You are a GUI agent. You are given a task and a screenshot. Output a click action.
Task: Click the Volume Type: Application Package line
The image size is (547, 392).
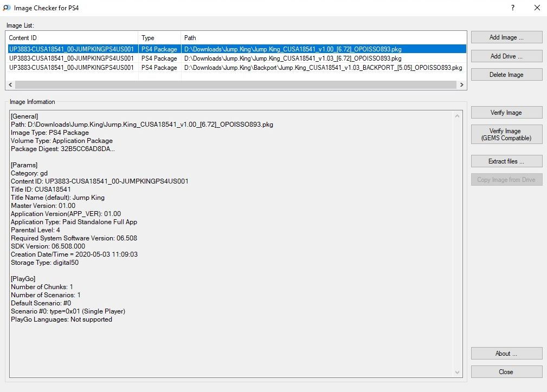coord(62,141)
